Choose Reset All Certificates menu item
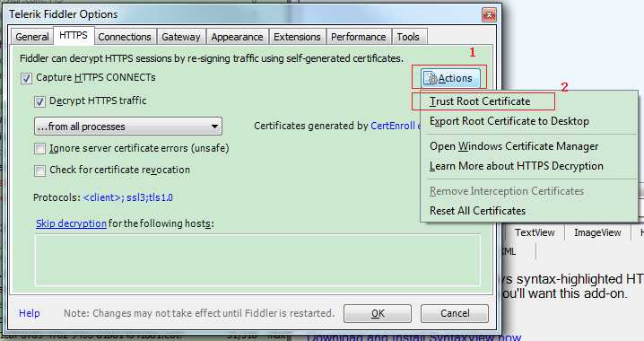The width and height of the screenshot is (644, 341). pos(478,211)
